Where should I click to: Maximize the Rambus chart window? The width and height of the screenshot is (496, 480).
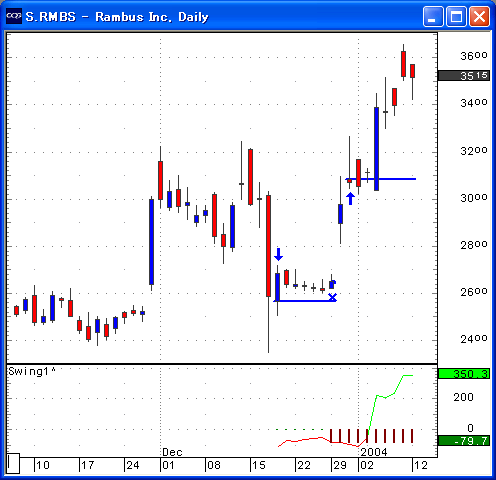click(x=456, y=16)
